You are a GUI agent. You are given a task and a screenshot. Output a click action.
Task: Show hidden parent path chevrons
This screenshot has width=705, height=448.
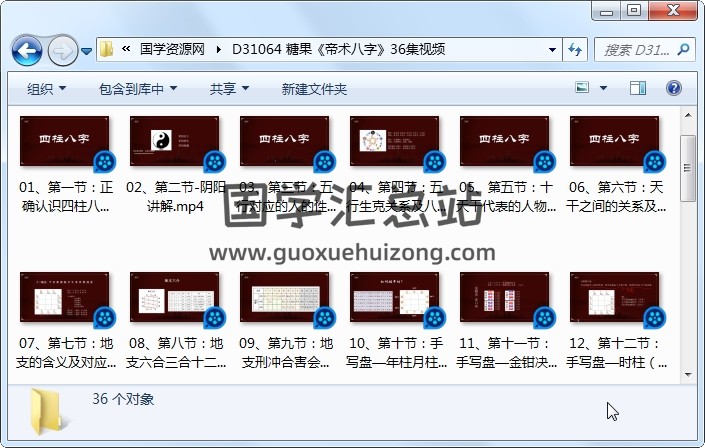[126, 49]
